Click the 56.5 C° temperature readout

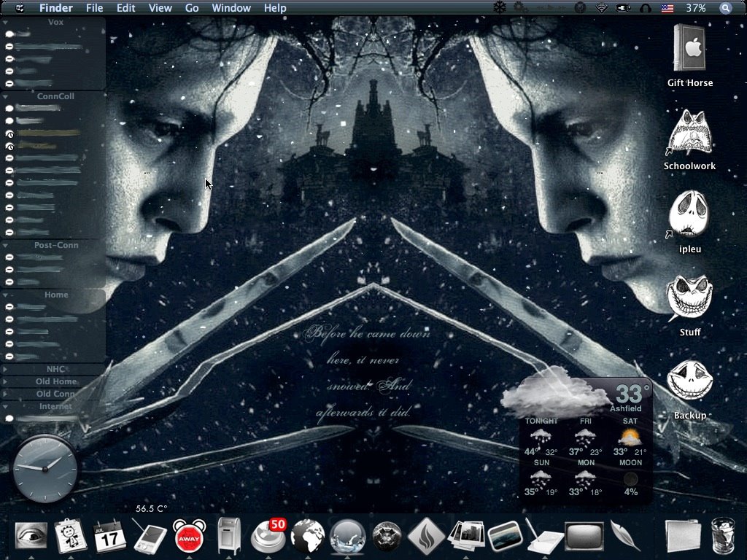pyautogui.click(x=151, y=508)
